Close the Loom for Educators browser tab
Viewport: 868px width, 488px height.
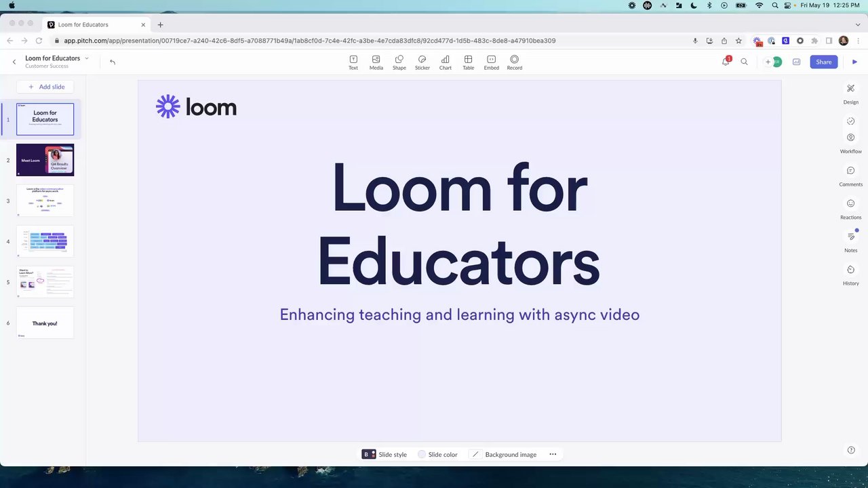pos(143,24)
